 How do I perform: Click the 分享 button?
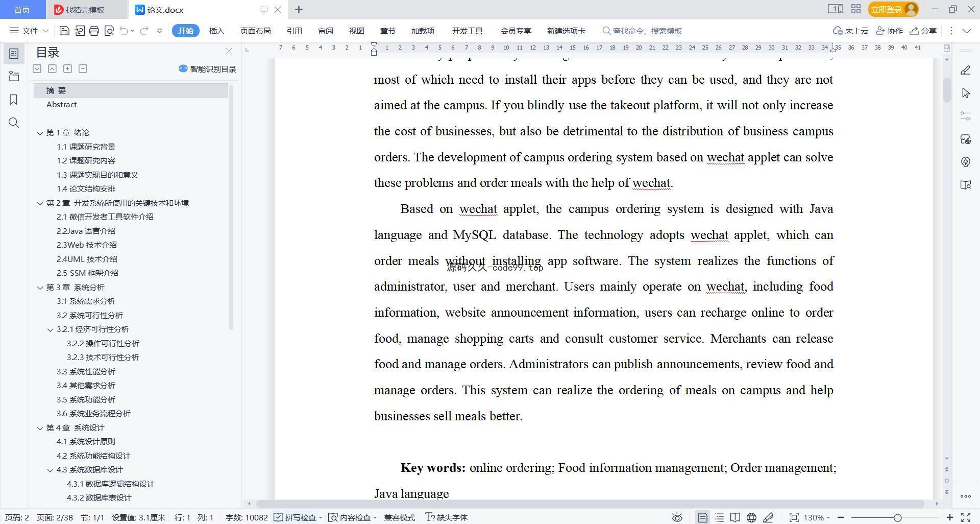coord(923,31)
